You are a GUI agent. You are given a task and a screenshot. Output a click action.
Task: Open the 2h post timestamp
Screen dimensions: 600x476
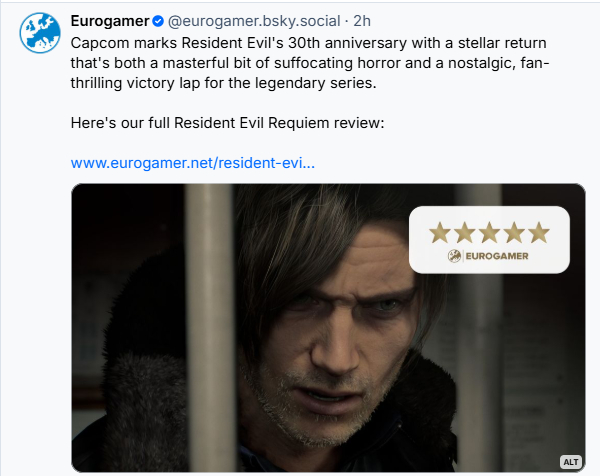point(362,21)
